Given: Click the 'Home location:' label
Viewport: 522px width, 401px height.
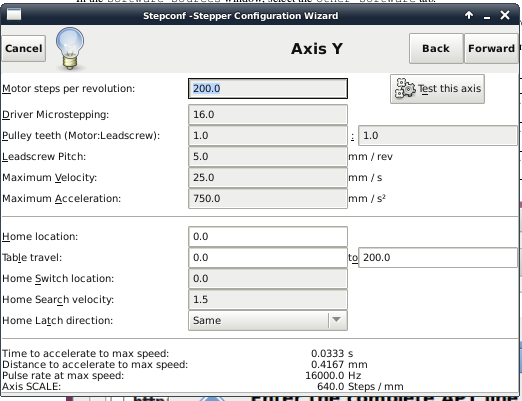Looking at the screenshot, I should (x=40, y=237).
